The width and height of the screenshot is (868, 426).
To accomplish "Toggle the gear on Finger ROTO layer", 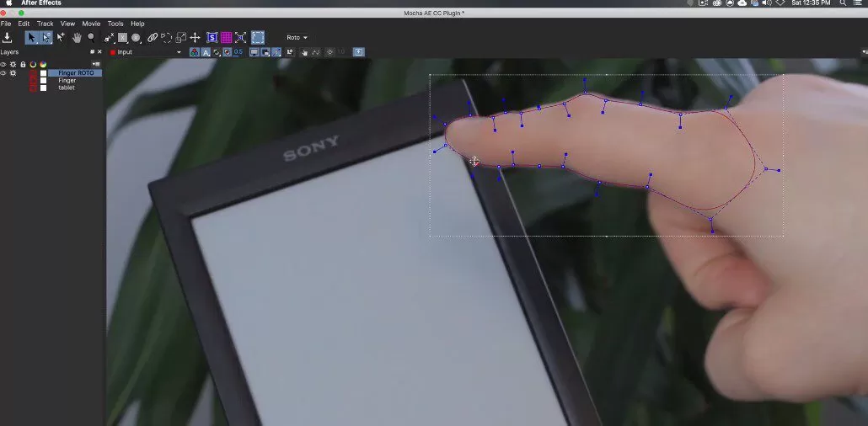I will (x=13, y=73).
